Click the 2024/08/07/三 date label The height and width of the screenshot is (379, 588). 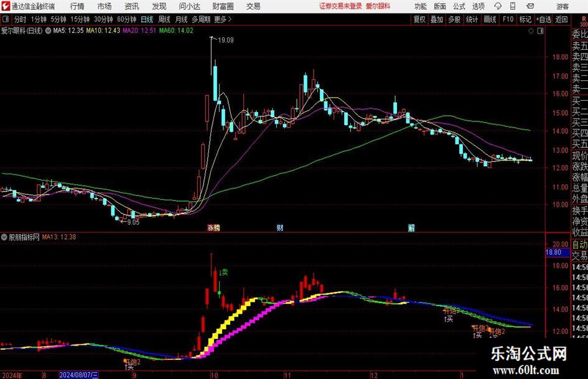(x=79, y=375)
